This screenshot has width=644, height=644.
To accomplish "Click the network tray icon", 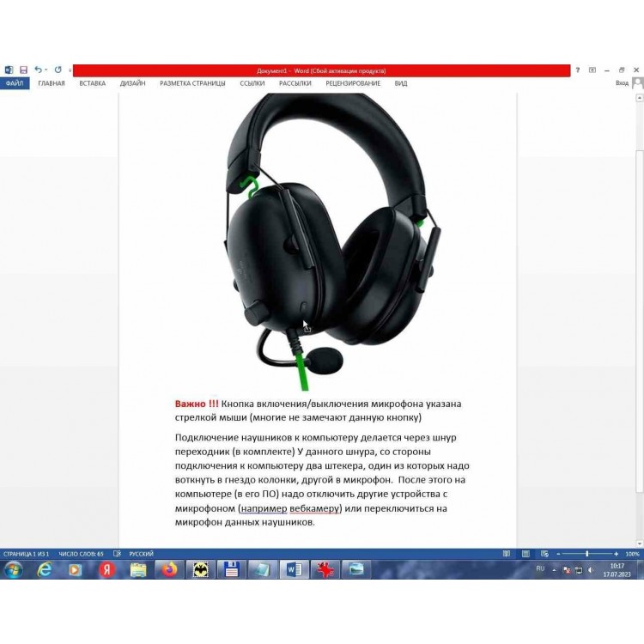I will click(579, 570).
